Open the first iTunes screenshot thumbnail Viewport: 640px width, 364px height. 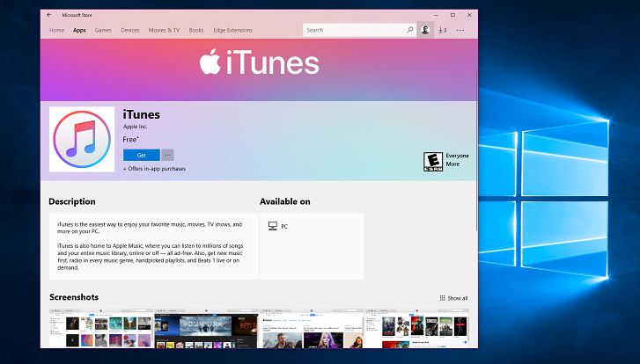click(101, 329)
